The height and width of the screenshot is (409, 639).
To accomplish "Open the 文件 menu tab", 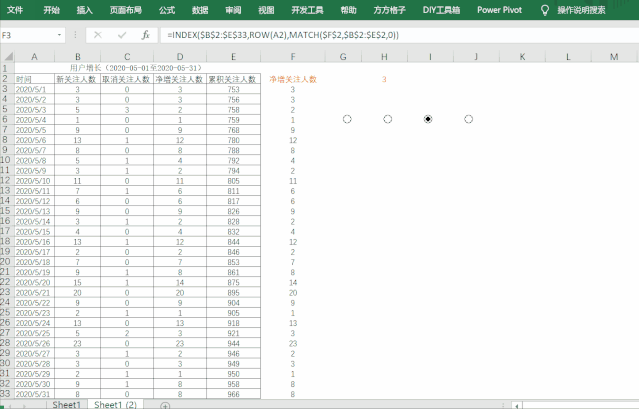I will pyautogui.click(x=15, y=10).
